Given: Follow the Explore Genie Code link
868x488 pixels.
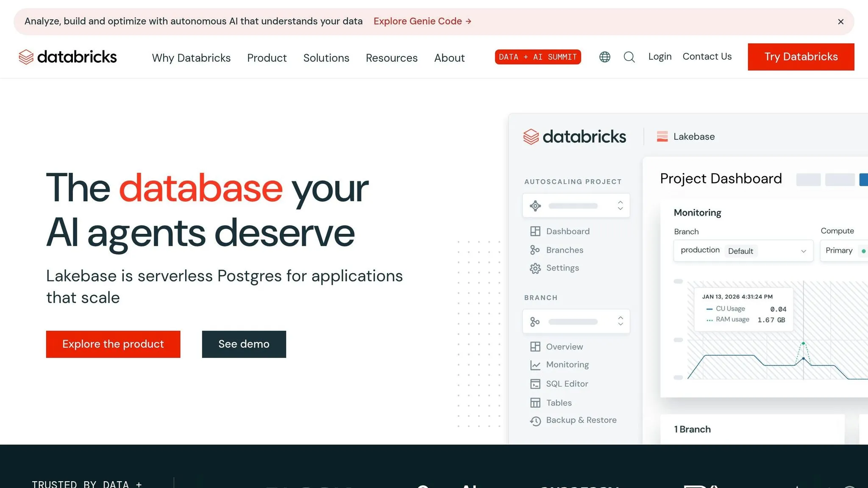Looking at the screenshot, I should pyautogui.click(x=422, y=21).
